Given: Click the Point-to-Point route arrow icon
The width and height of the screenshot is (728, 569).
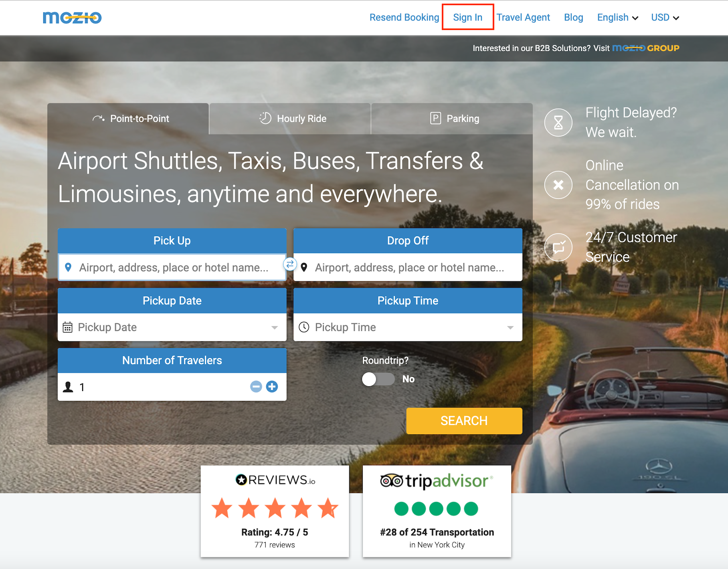Looking at the screenshot, I should [99, 119].
